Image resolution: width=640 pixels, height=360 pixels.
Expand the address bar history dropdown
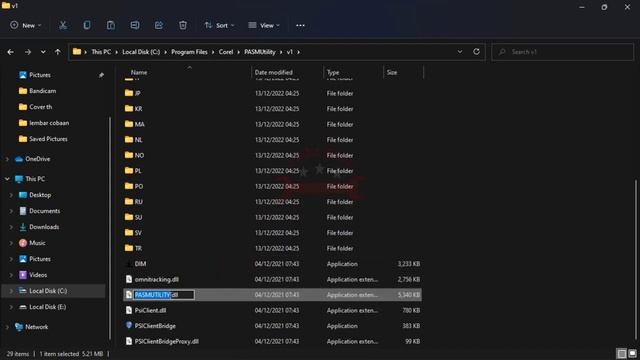[460, 52]
